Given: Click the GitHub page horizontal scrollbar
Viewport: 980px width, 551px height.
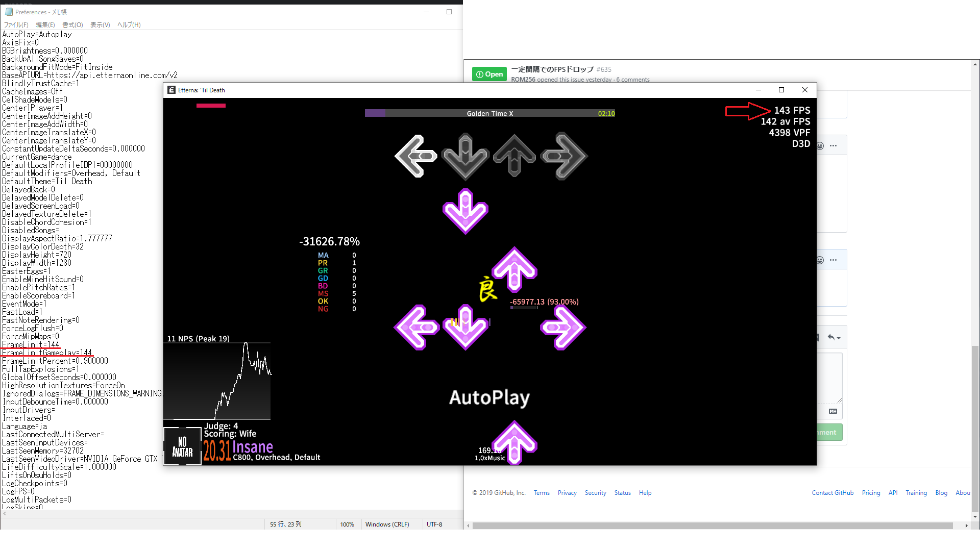Looking at the screenshot, I should coord(712,525).
